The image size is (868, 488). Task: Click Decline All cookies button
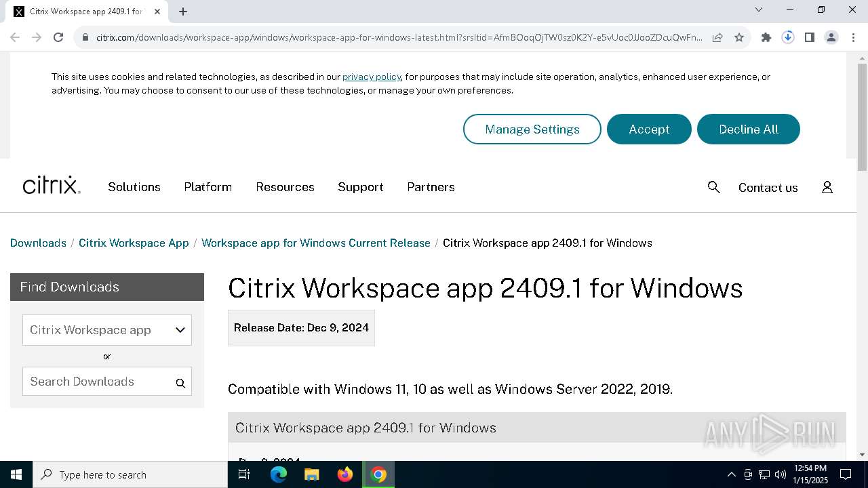tap(749, 129)
